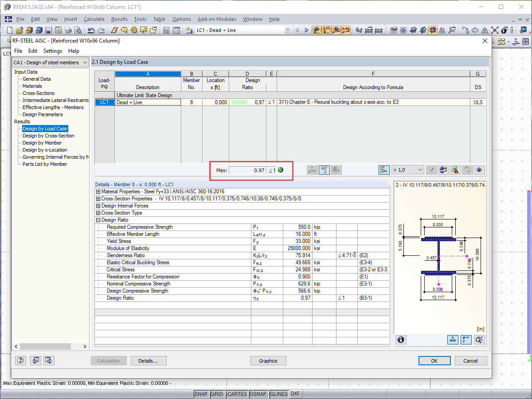Toggle OSNAP in the status bar
The height and width of the screenshot is (399, 532).
pyautogui.click(x=258, y=394)
